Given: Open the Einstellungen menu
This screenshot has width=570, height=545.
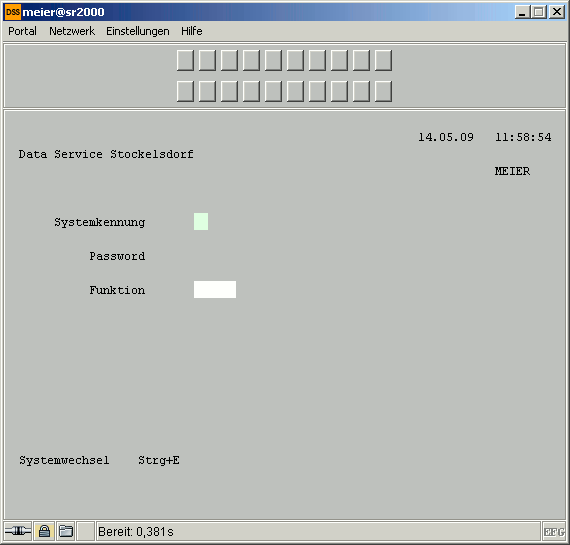Looking at the screenshot, I should [138, 31].
